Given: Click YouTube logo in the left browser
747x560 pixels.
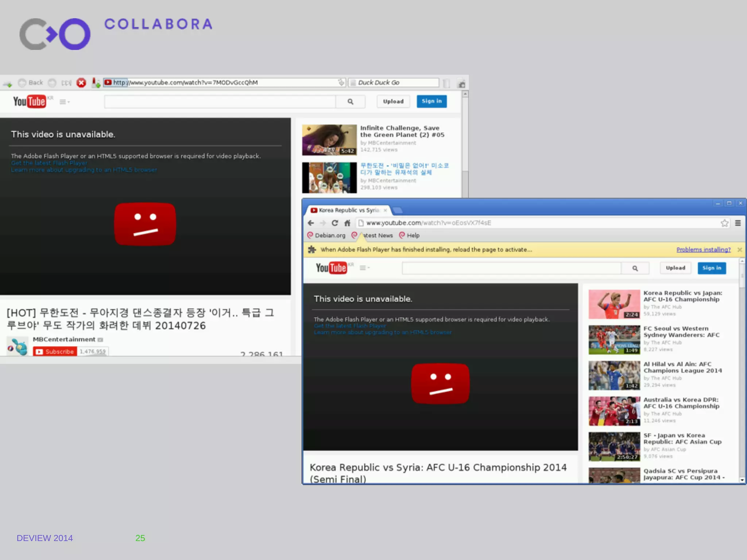Looking at the screenshot, I should (30, 101).
